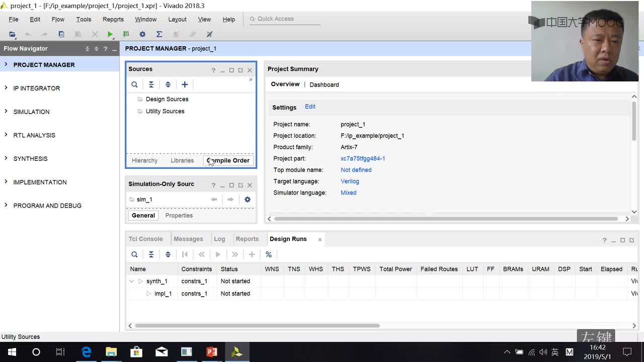Screen dimensions: 644x362
Task: Expand the IP INTEGRATOR section
Action: [x=6, y=88]
